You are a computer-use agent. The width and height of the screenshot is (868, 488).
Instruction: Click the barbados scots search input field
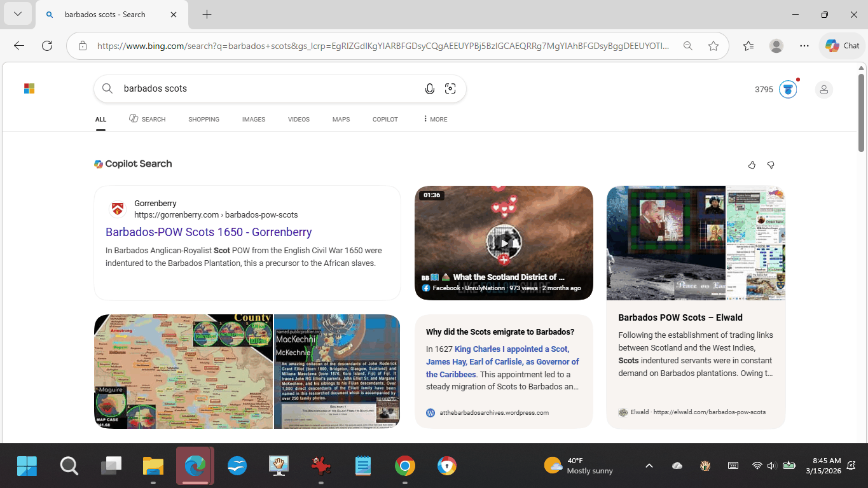click(267, 89)
